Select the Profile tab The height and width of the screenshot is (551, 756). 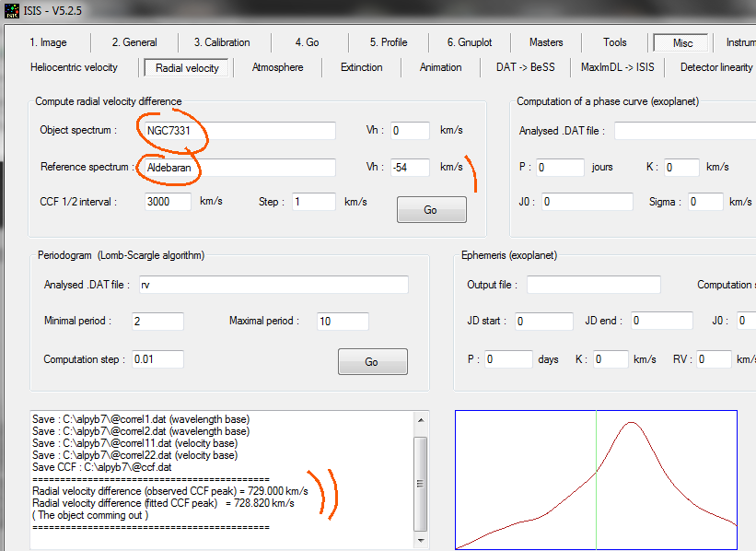[389, 42]
